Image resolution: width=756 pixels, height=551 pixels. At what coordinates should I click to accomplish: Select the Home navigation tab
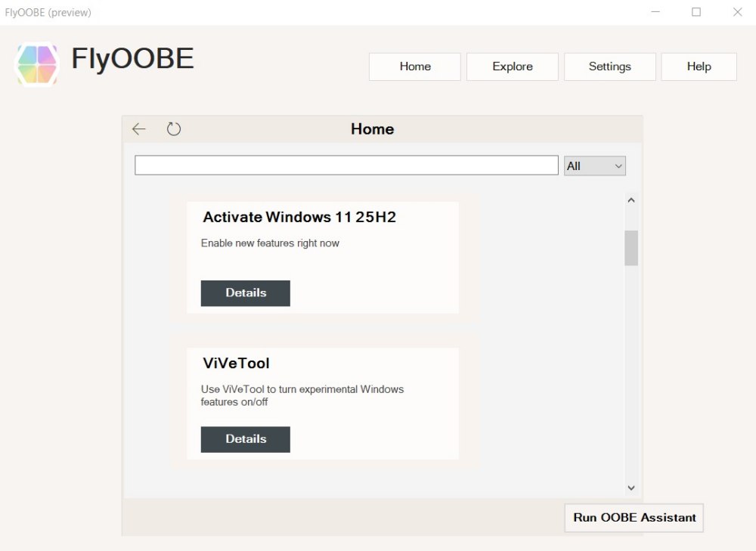[x=414, y=67]
